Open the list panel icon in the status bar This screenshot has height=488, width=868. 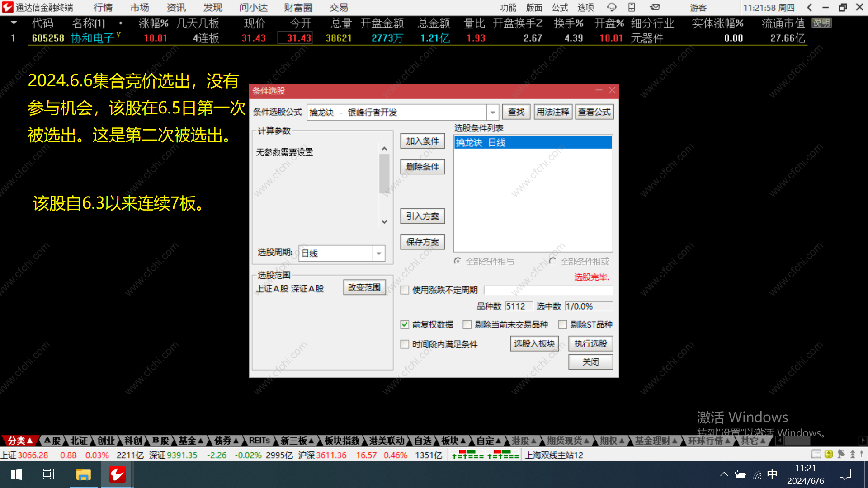pyautogui.click(x=816, y=454)
